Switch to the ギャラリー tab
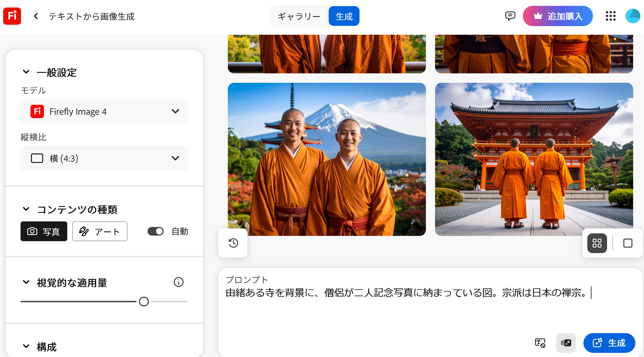644x357 pixels. click(x=299, y=16)
